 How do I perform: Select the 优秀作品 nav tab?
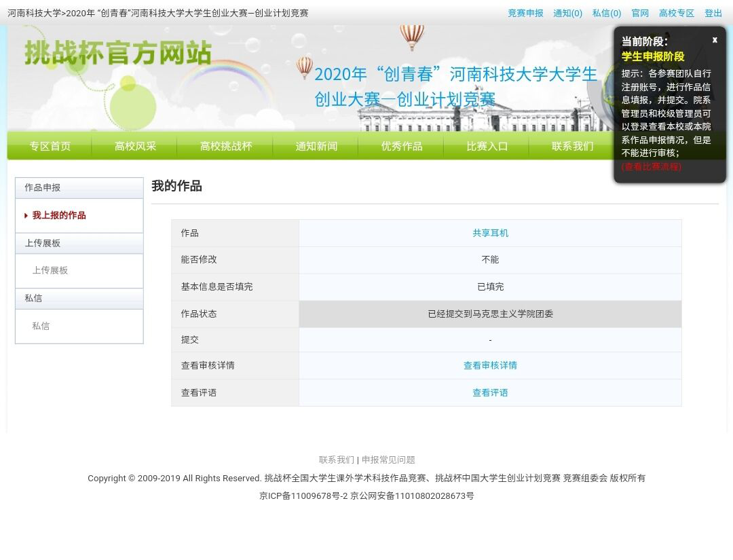(402, 147)
